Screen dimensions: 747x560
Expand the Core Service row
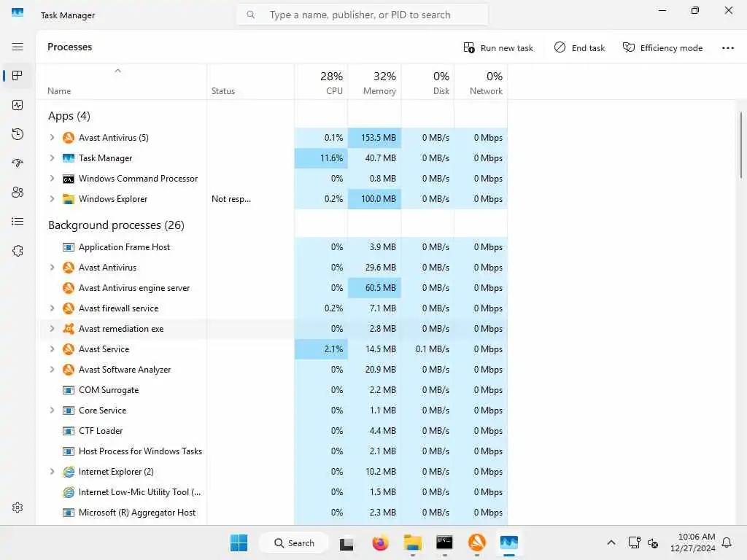[52, 411]
